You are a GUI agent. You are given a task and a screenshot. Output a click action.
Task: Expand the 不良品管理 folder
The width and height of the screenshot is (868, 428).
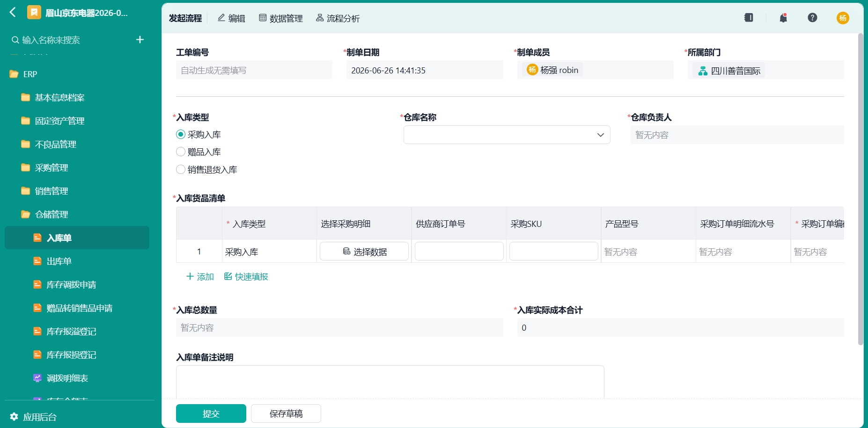click(26, 144)
